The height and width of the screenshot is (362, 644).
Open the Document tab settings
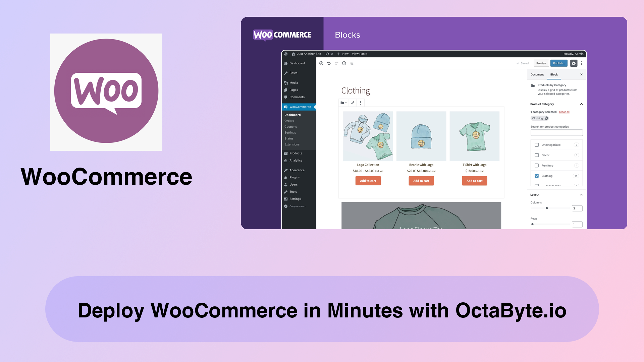[537, 74]
